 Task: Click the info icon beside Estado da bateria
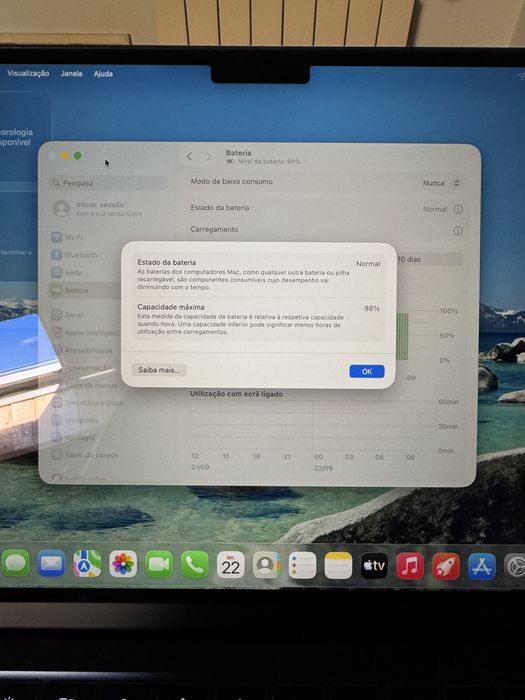pyautogui.click(x=458, y=209)
